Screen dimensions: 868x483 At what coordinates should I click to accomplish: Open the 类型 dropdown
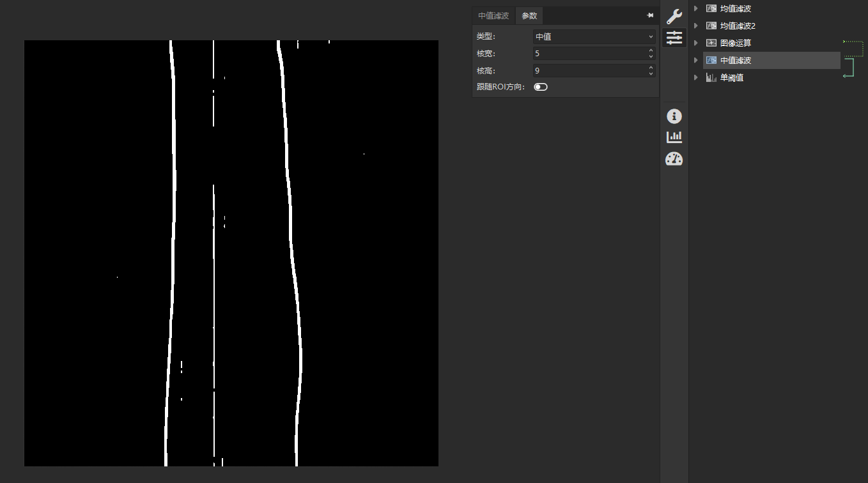[x=594, y=37]
